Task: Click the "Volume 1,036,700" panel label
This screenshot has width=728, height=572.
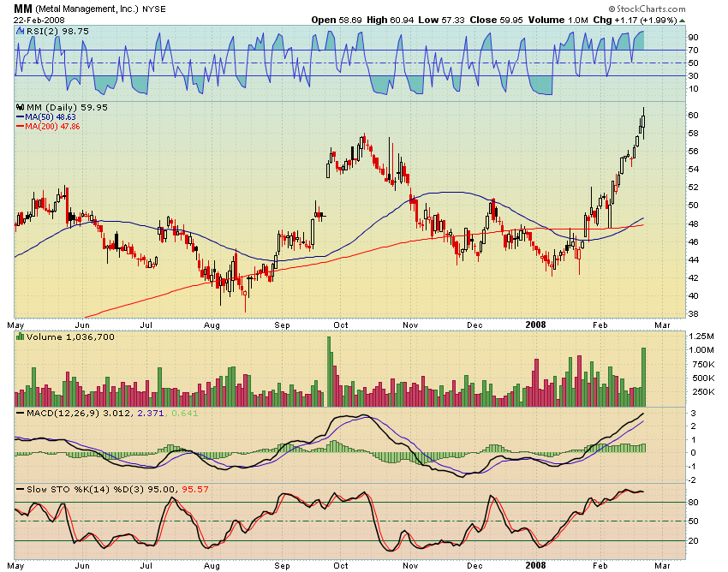Action: coord(70,337)
